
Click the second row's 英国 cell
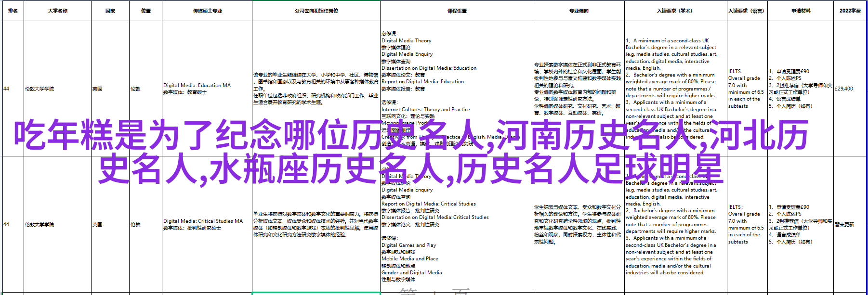[110, 224]
